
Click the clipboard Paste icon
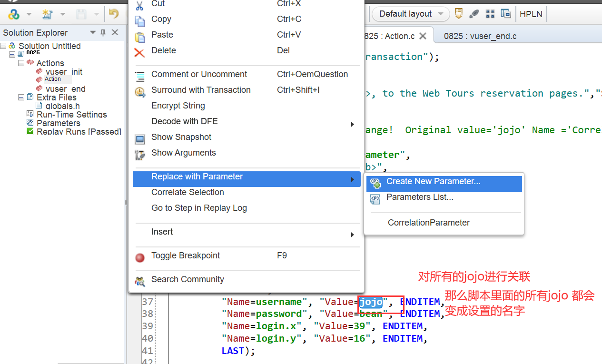click(140, 37)
